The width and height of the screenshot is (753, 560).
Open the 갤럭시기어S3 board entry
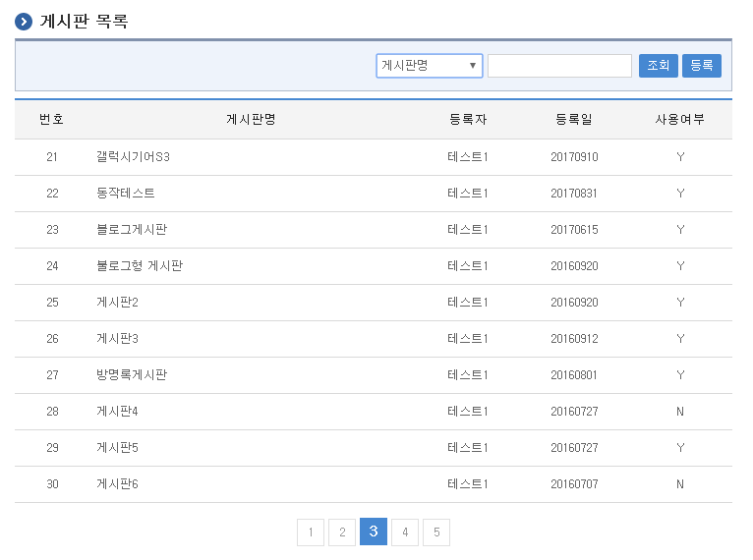coord(133,157)
